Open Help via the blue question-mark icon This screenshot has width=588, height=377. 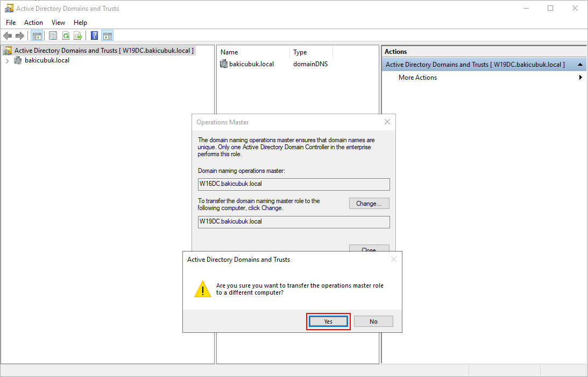pos(95,36)
